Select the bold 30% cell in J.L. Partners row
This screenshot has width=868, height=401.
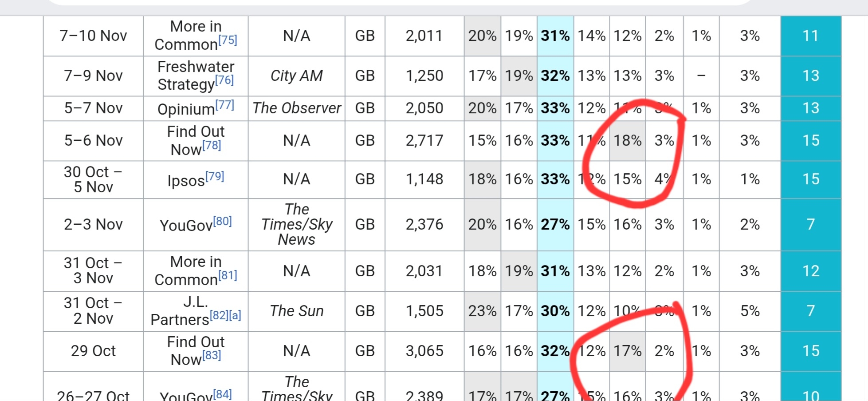click(555, 311)
